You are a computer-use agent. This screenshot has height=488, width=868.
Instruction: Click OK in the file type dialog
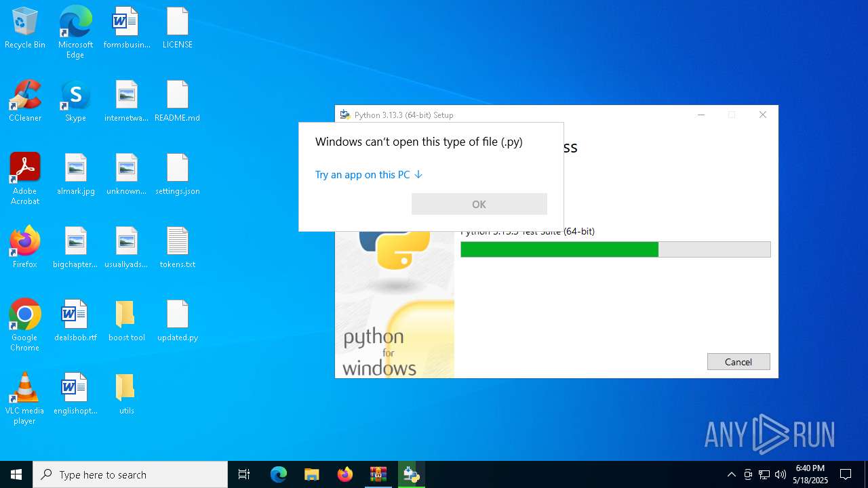pos(479,204)
